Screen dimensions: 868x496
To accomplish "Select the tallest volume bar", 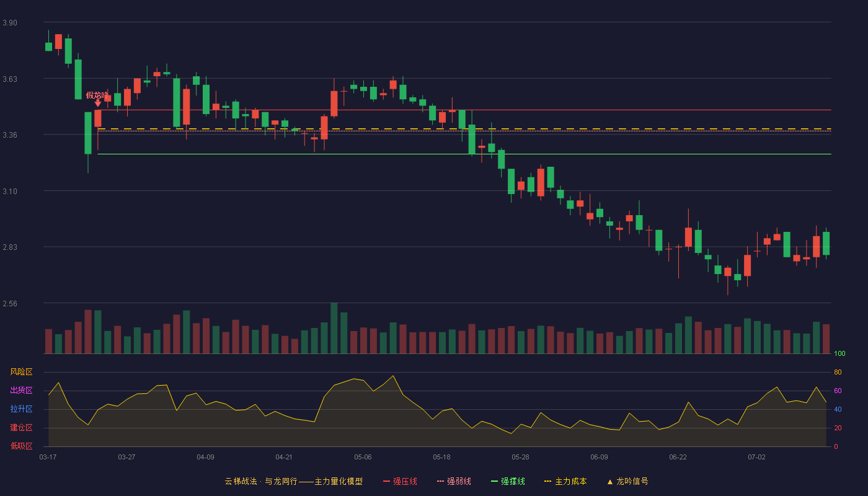I will tap(334, 328).
